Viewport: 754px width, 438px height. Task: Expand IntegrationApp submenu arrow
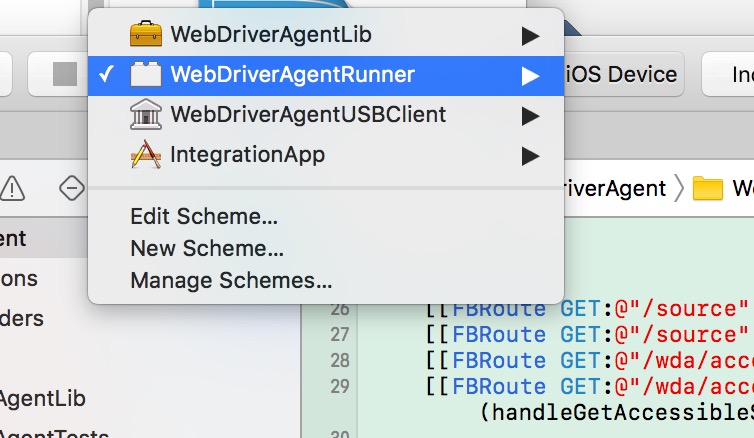coord(530,156)
